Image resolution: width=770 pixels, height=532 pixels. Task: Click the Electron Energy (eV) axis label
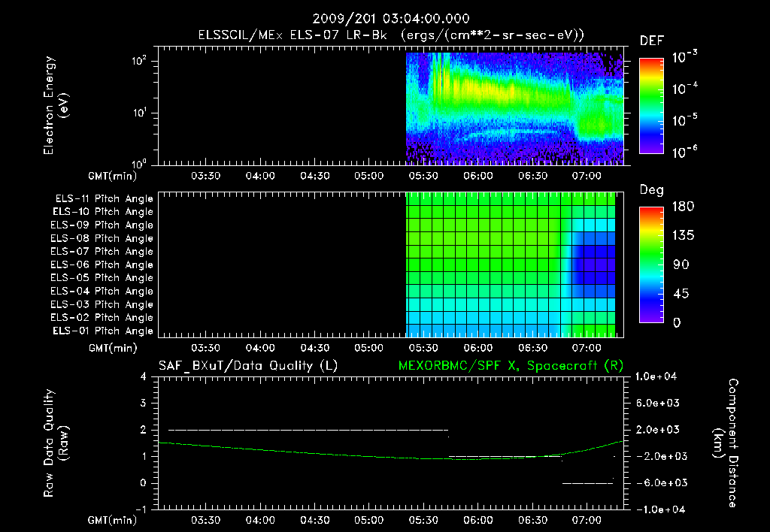(56, 105)
